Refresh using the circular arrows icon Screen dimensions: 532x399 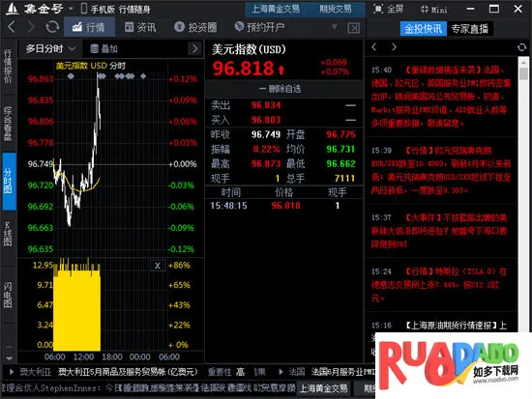[x=52, y=27]
